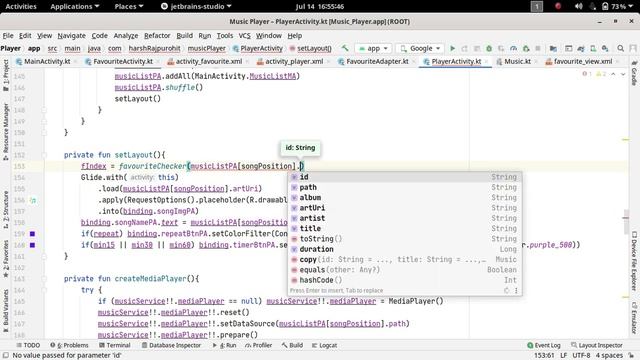
Task: Open the Navigate menu
Action: pyautogui.click(x=71, y=36)
